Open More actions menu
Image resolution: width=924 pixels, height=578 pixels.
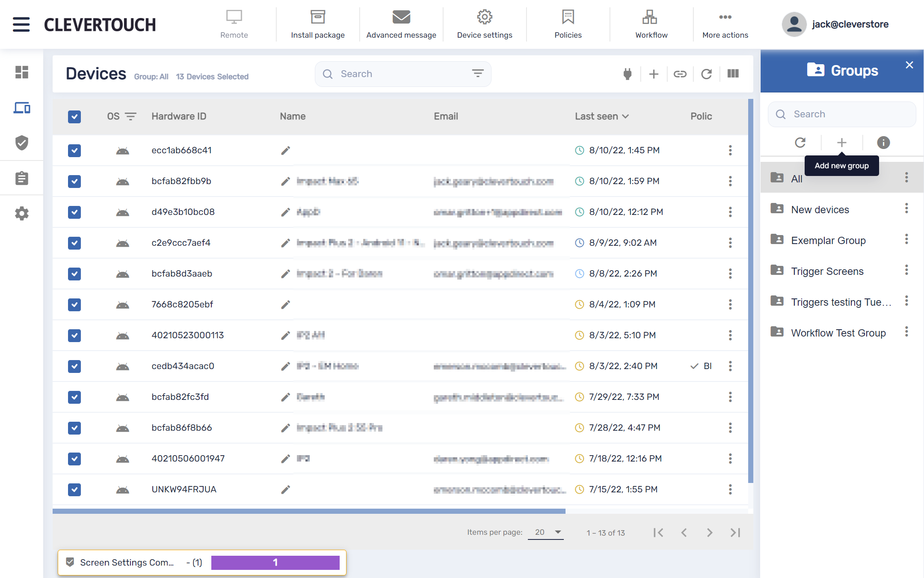click(725, 24)
